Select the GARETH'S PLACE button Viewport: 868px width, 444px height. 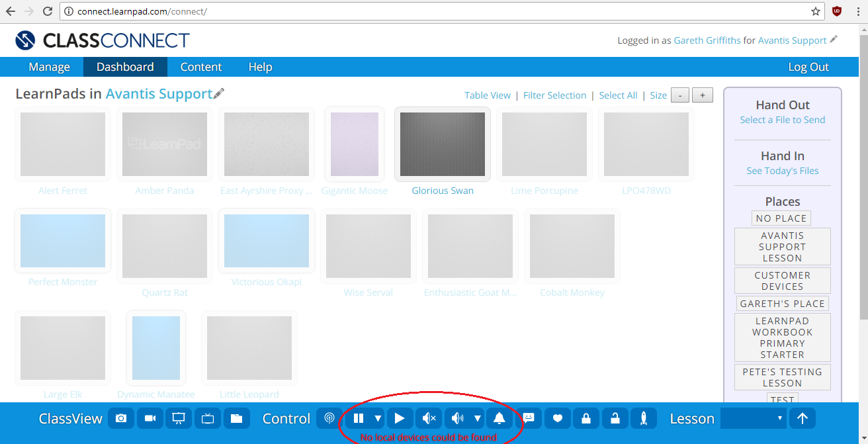(x=783, y=304)
